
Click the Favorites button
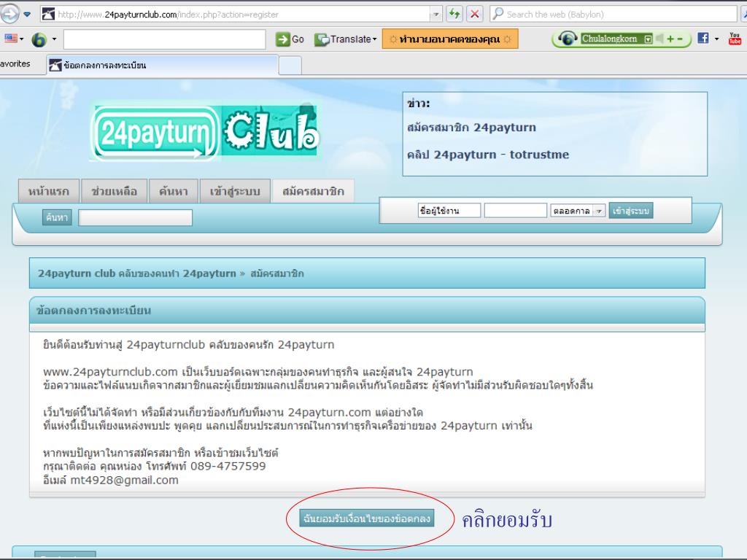pyautogui.click(x=15, y=64)
